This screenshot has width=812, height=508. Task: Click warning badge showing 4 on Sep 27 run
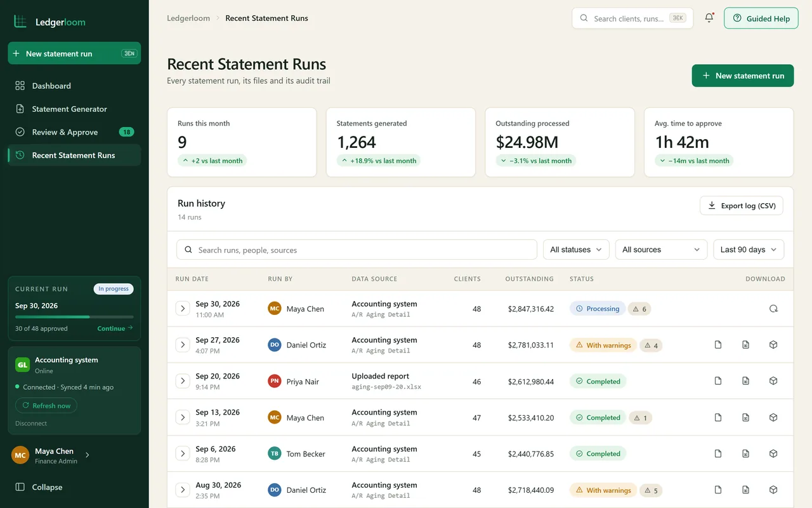tap(651, 345)
